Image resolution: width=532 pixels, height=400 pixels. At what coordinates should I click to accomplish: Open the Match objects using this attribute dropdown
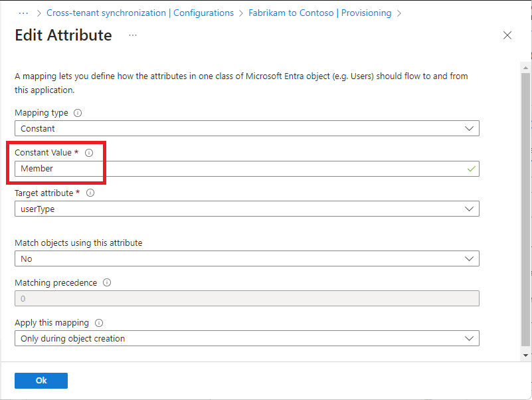pos(246,258)
